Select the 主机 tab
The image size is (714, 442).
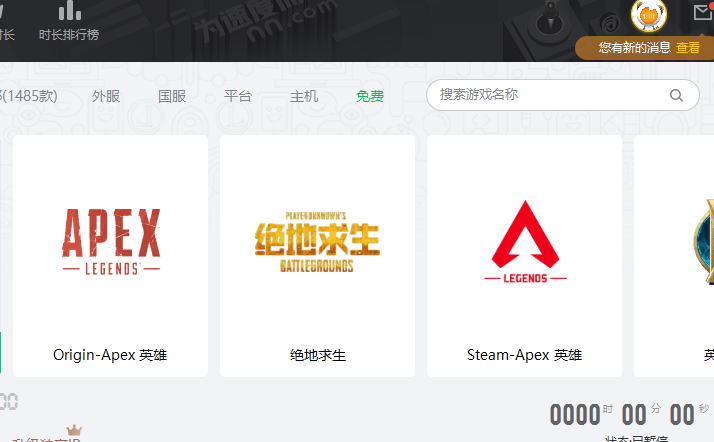pos(304,96)
